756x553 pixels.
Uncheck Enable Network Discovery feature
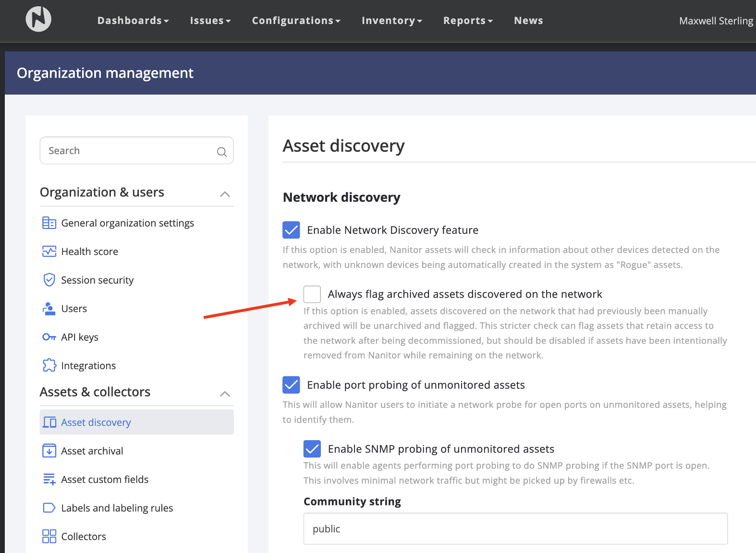(x=291, y=230)
